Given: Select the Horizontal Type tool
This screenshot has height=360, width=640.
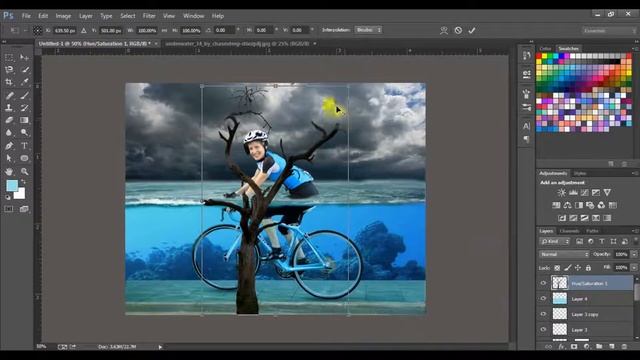Looking at the screenshot, I should (24, 146).
